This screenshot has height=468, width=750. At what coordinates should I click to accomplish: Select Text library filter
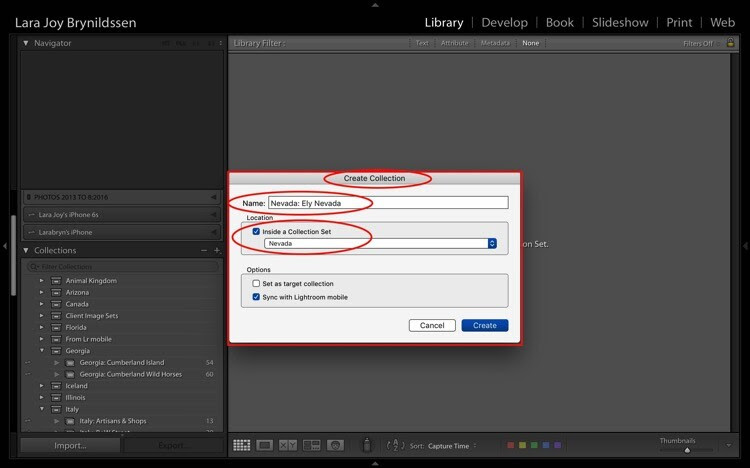422,43
